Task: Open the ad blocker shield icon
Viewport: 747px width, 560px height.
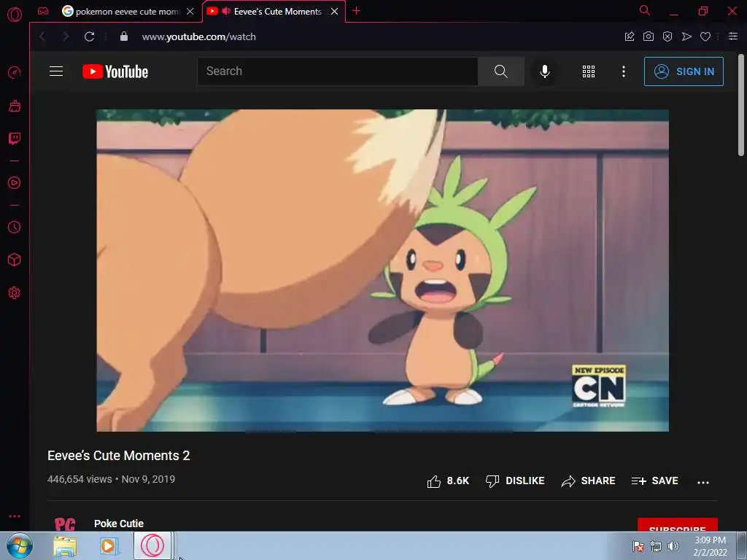Action: 667,36
